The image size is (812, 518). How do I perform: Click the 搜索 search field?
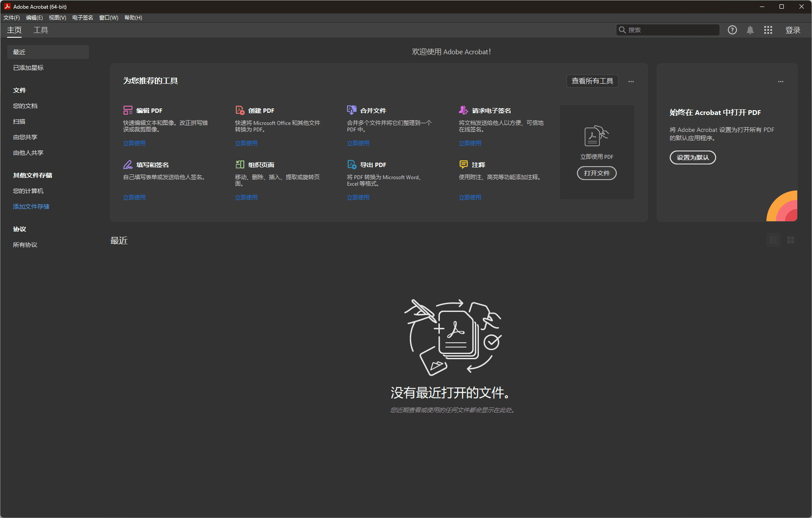point(670,30)
